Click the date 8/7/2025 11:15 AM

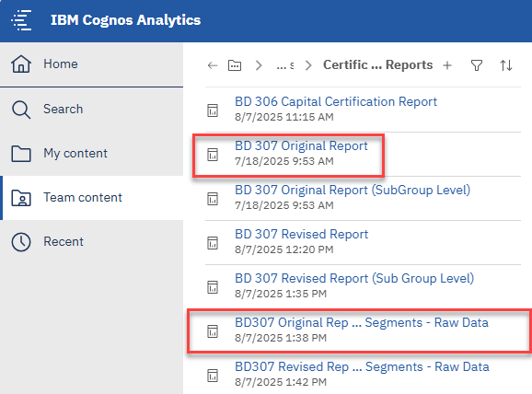(x=284, y=117)
